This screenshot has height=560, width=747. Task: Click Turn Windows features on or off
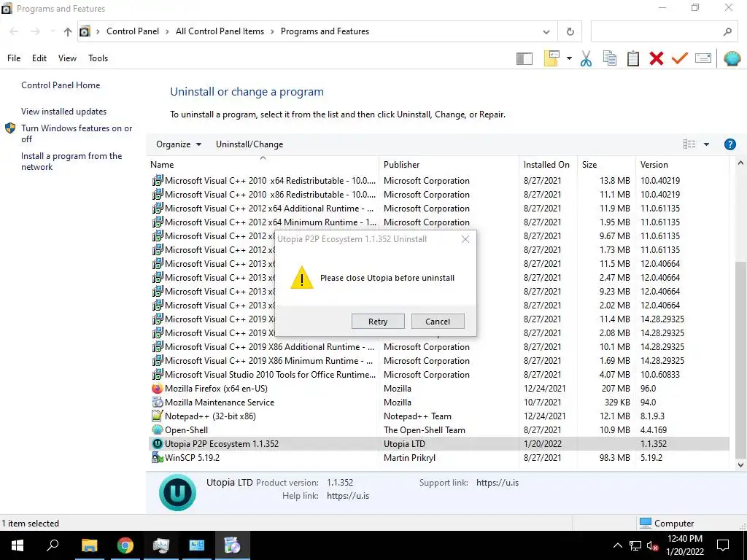click(77, 133)
